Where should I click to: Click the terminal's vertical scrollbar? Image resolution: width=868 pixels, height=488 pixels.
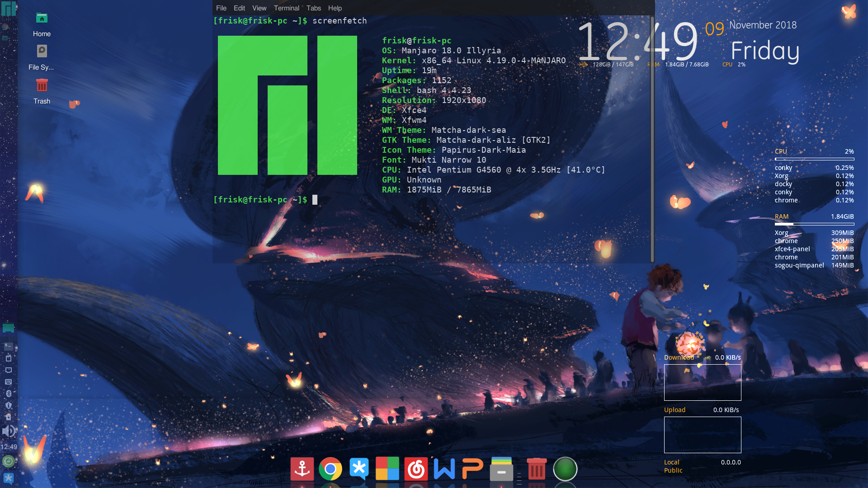point(652,139)
